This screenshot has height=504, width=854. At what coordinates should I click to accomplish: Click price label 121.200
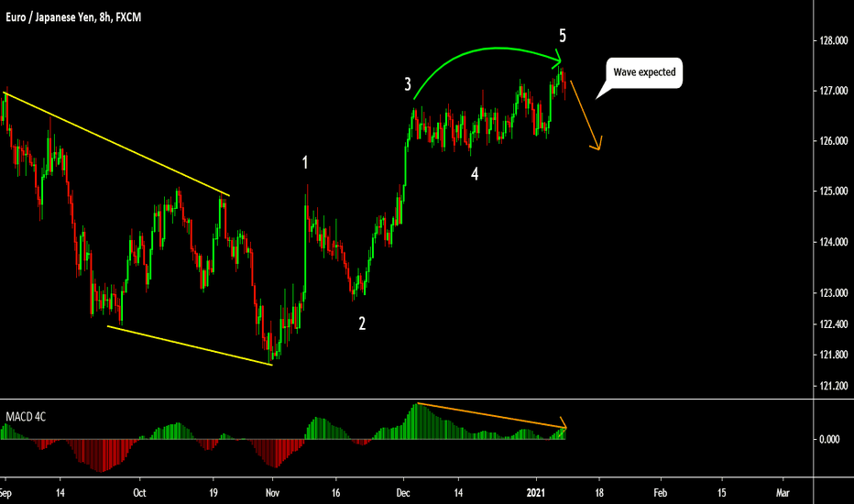[833, 386]
